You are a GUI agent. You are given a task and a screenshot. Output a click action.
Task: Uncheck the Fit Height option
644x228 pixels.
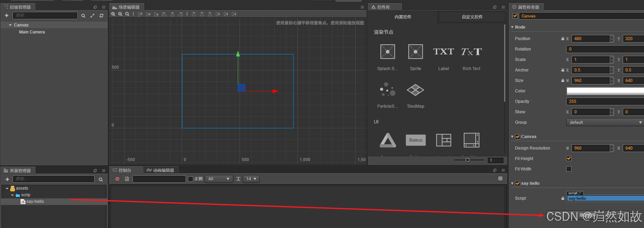tap(569, 158)
